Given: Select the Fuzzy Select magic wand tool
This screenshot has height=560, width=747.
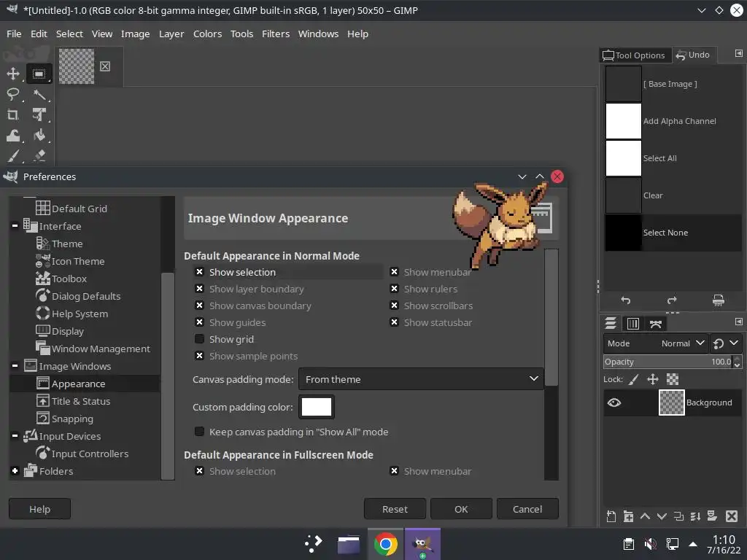Looking at the screenshot, I should 39,94.
